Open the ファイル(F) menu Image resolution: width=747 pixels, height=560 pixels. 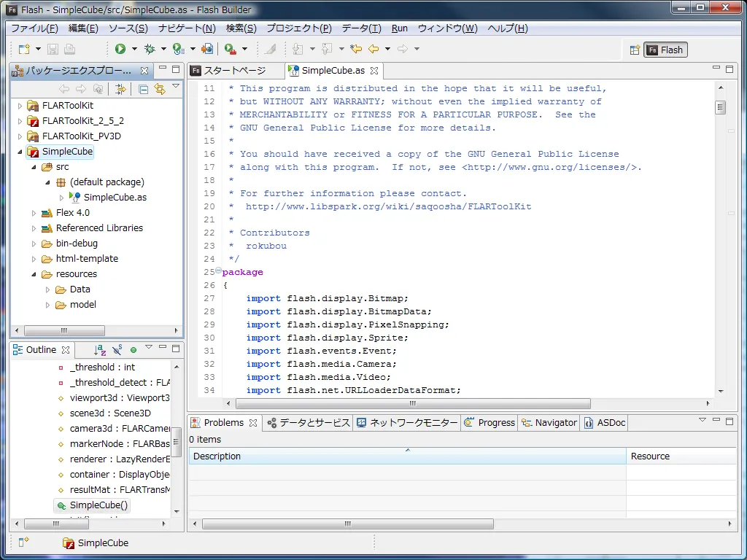(34, 28)
